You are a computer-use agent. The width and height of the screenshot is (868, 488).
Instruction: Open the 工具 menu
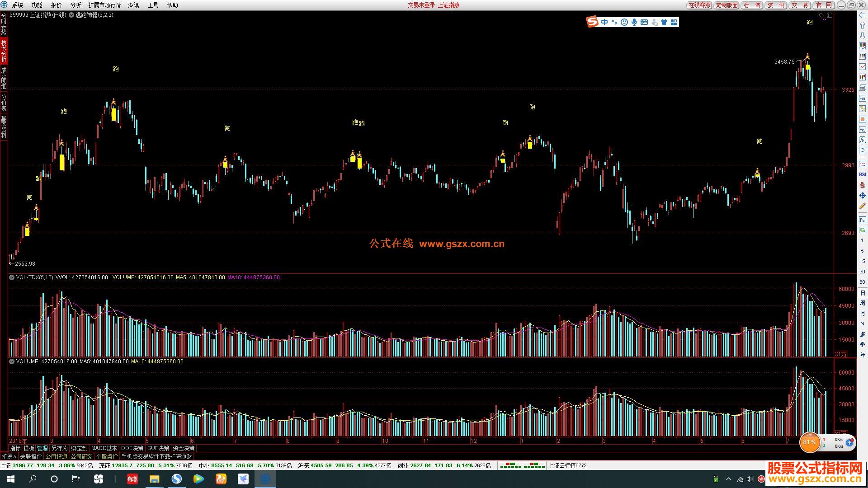click(153, 5)
